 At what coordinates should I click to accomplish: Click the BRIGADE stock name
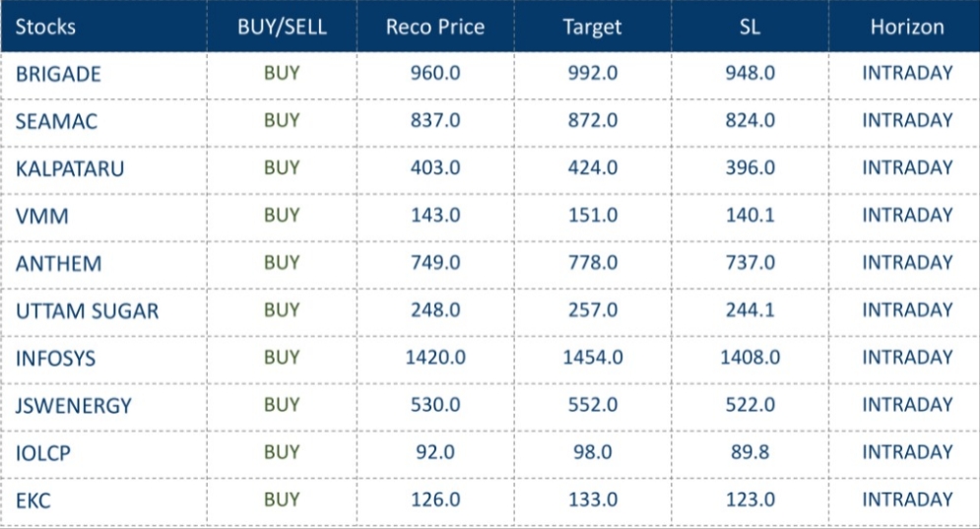[58, 74]
